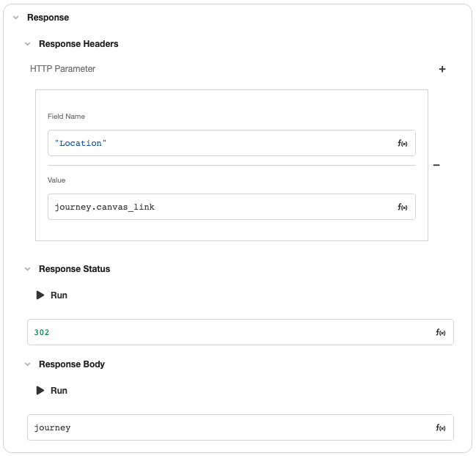Click the Response Body heading text
Image resolution: width=476 pixels, height=456 pixels.
(x=72, y=364)
